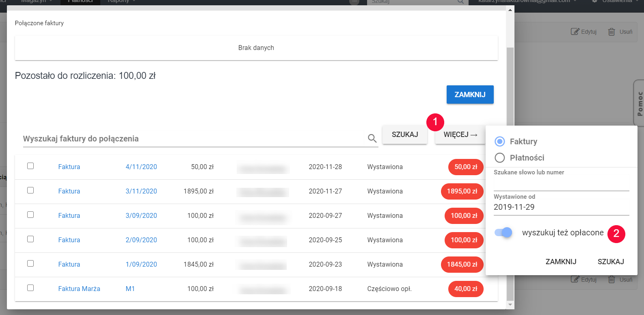Click the lower Edytuj pencil icon

click(x=575, y=280)
